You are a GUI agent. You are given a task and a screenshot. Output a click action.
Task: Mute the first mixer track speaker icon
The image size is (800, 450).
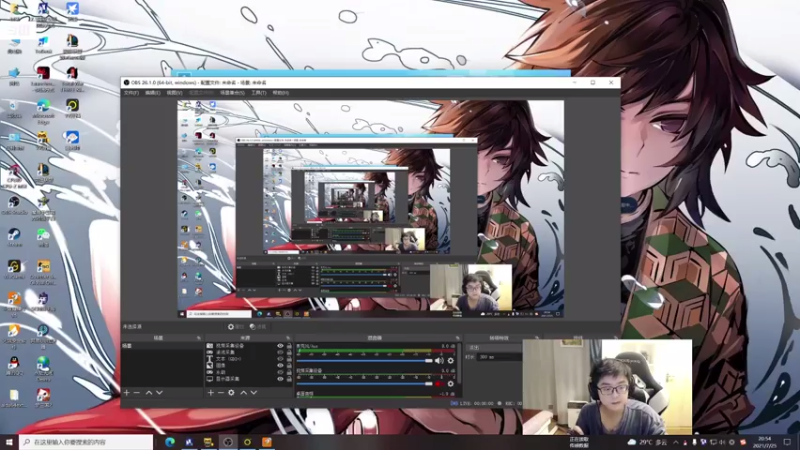click(439, 361)
